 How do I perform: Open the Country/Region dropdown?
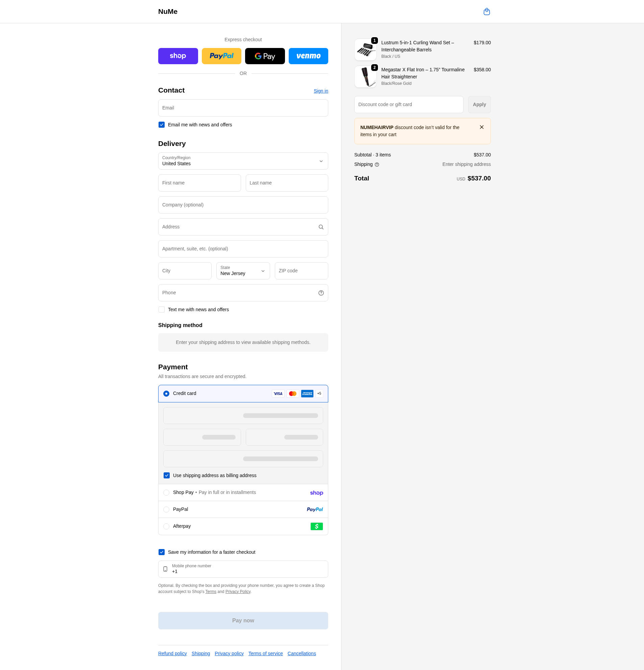coord(243,161)
